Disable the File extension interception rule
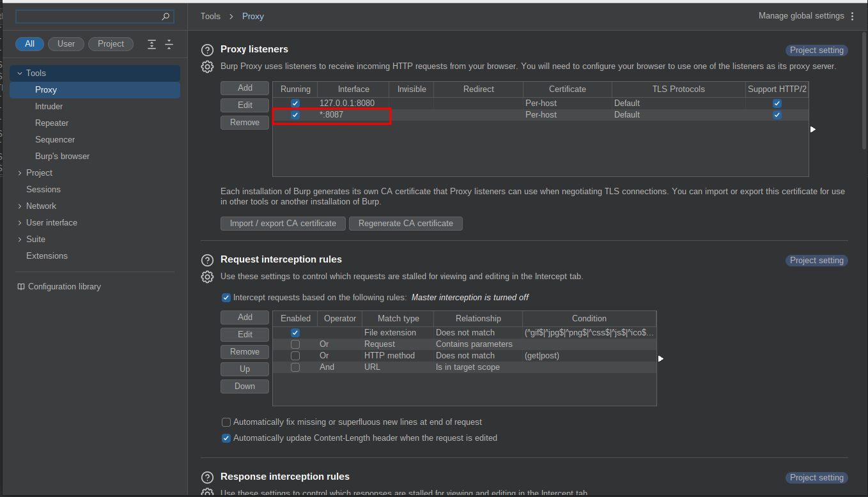This screenshot has width=868, height=497. pyautogui.click(x=295, y=333)
